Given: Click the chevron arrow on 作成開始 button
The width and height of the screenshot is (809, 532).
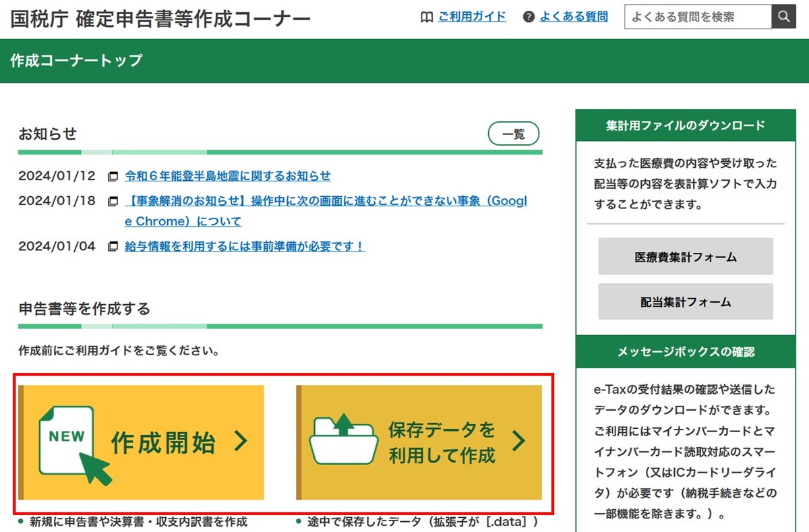Looking at the screenshot, I should click(241, 442).
